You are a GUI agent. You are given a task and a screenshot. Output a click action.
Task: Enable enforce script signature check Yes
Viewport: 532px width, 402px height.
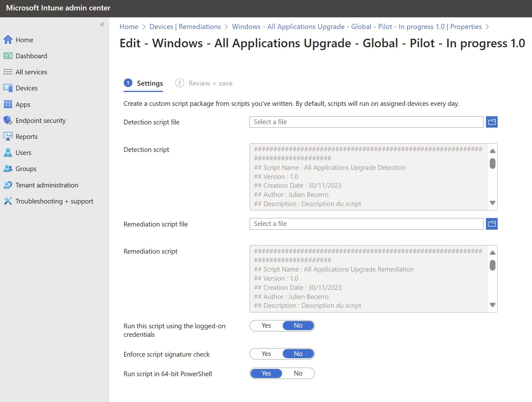click(266, 354)
